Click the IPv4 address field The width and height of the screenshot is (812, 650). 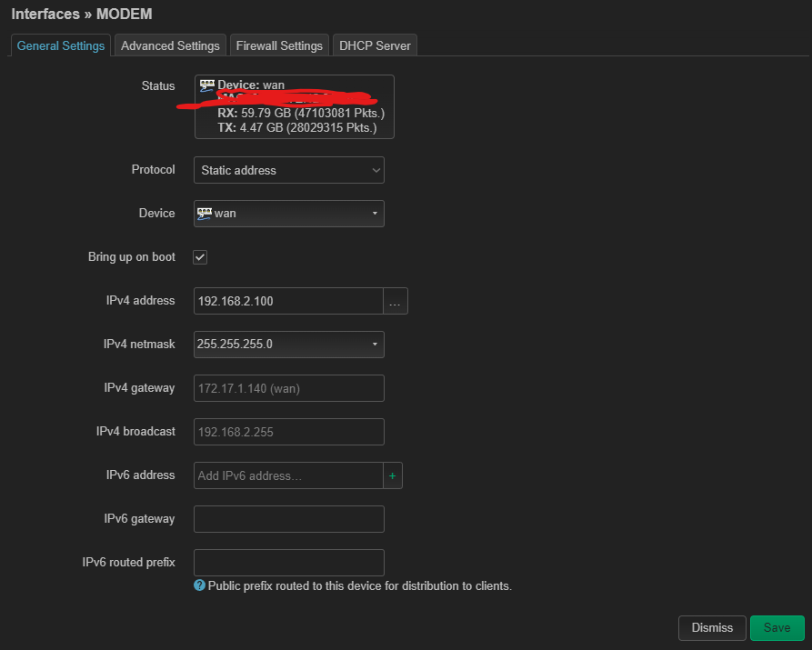tap(288, 301)
